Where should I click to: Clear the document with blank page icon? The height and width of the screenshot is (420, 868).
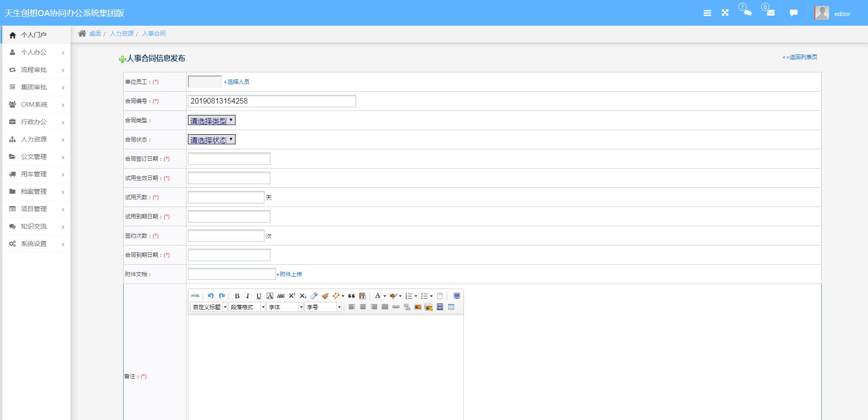click(x=440, y=296)
